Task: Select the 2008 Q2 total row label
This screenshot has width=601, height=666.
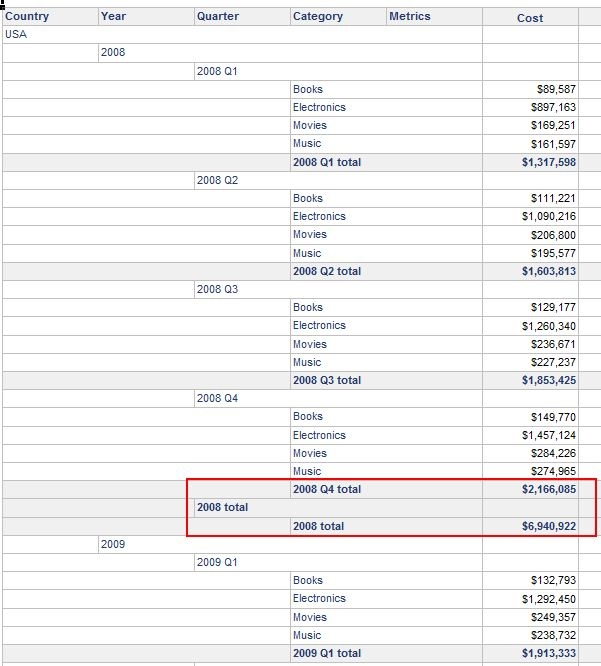Action: pyautogui.click(x=327, y=271)
